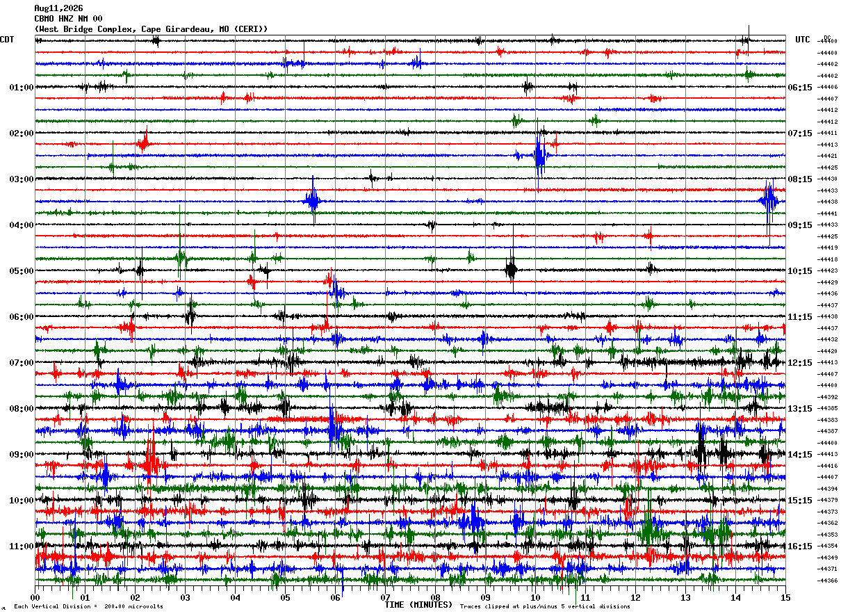Select the 11:00 CDT time label

(x=21, y=546)
